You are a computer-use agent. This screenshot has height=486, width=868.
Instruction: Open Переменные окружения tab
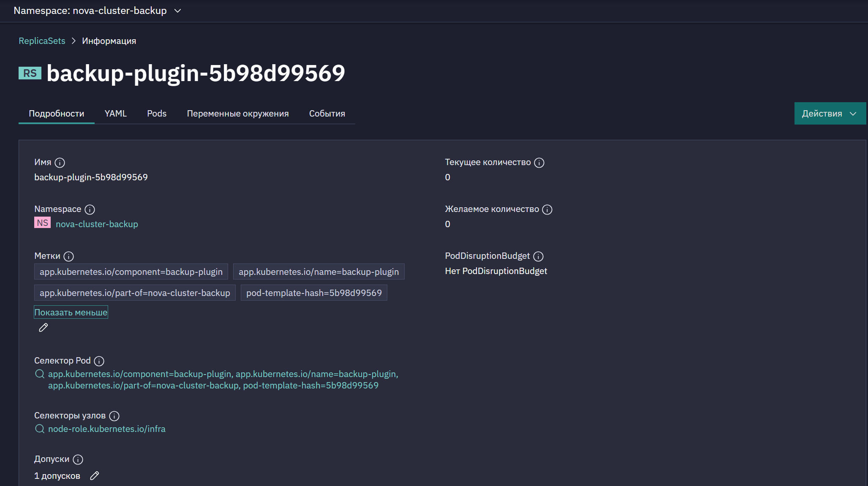pos(238,114)
